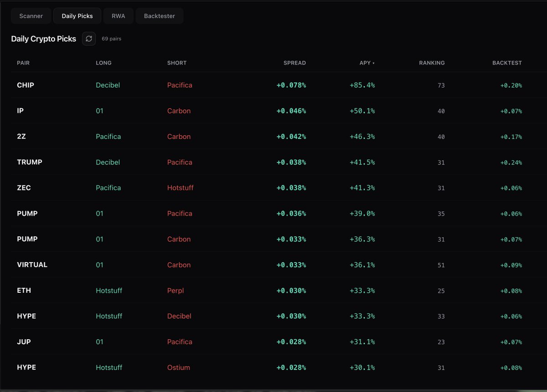Click Hotstuff short venue in ZEC row
Image resolution: width=547 pixels, height=392 pixels.
click(180, 188)
